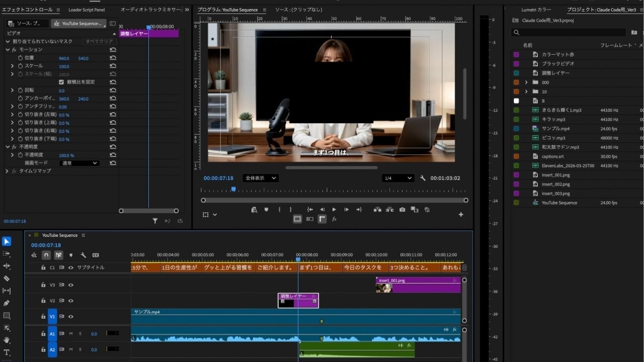The width and height of the screenshot is (644, 362).
Task: Toggle Linked Selection in timeline
Action: coord(58,255)
